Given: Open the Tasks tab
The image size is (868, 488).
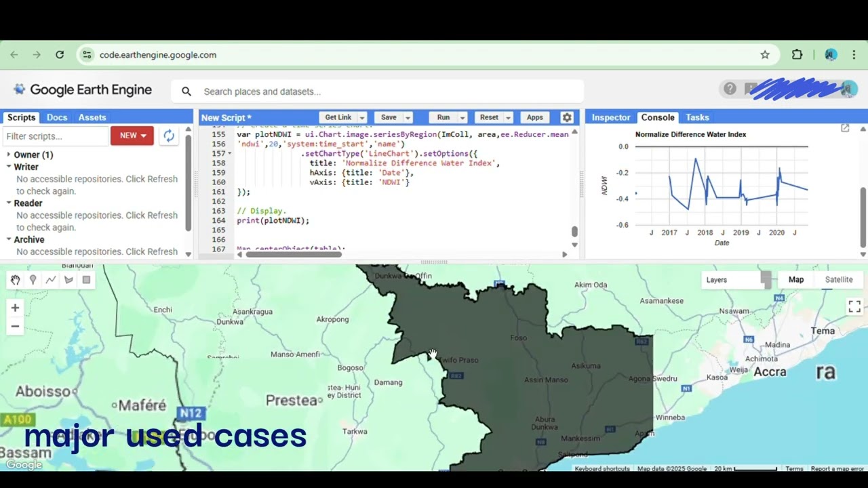Looking at the screenshot, I should click(x=697, y=117).
